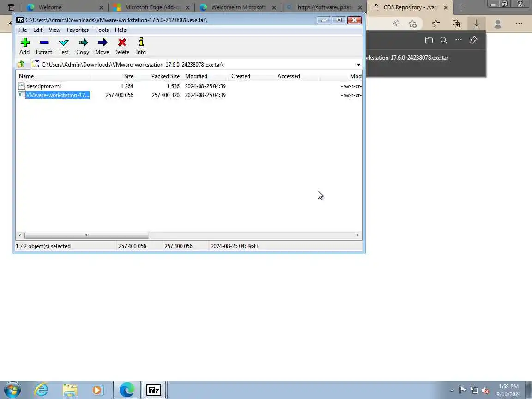Open Windows Media Player from taskbar
This screenshot has width=532, height=399.
pyautogui.click(x=97, y=390)
